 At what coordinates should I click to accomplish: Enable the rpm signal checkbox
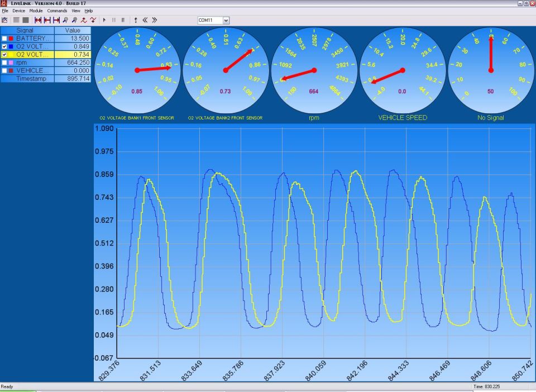point(4,63)
